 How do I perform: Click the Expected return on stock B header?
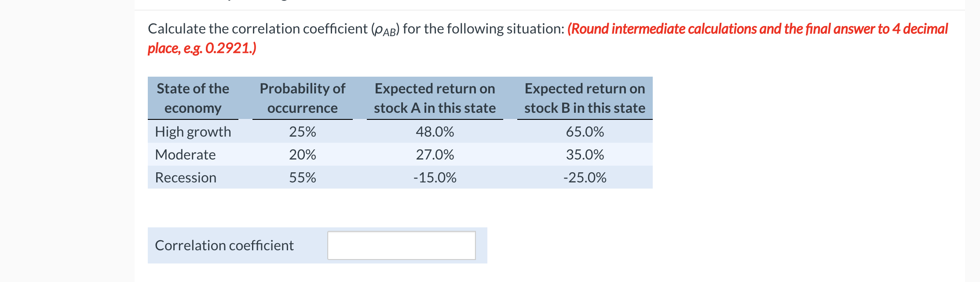pos(584,98)
